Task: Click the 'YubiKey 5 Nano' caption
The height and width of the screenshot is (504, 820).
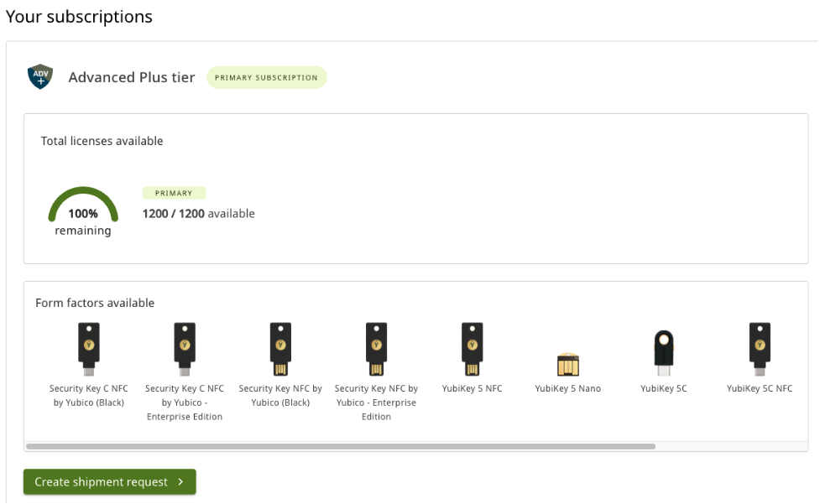Action: (x=568, y=388)
